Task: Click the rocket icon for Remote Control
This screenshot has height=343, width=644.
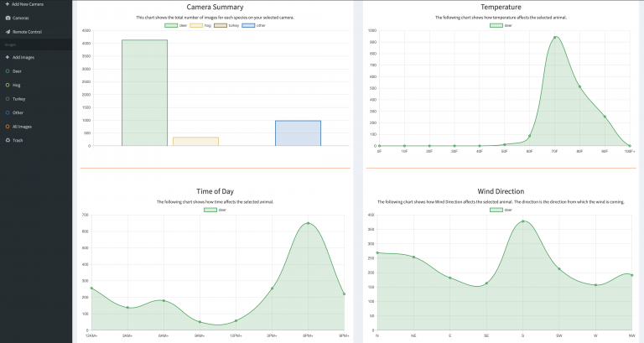Action: pyautogui.click(x=7, y=32)
